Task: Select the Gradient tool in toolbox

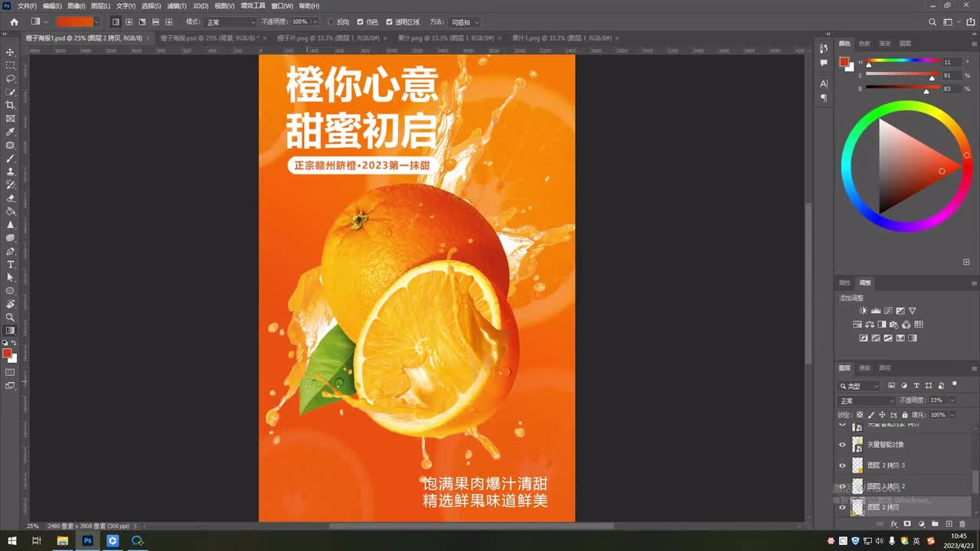Action: pyautogui.click(x=11, y=331)
